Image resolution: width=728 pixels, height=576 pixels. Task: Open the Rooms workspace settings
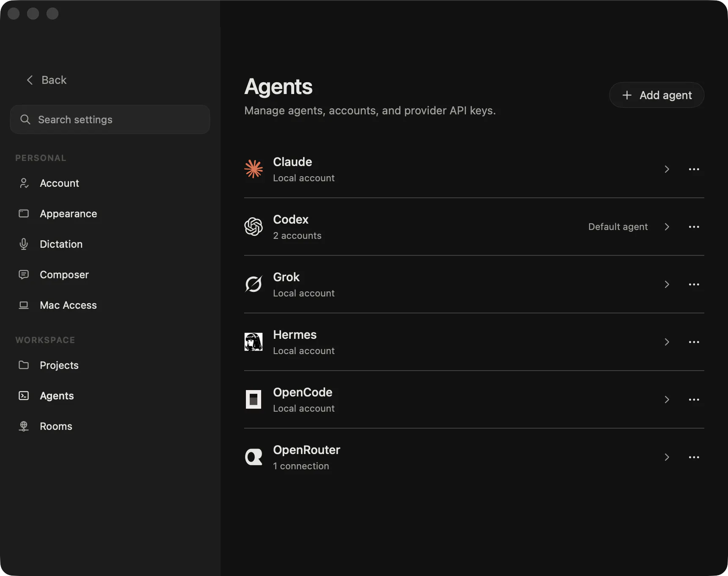click(x=110, y=426)
